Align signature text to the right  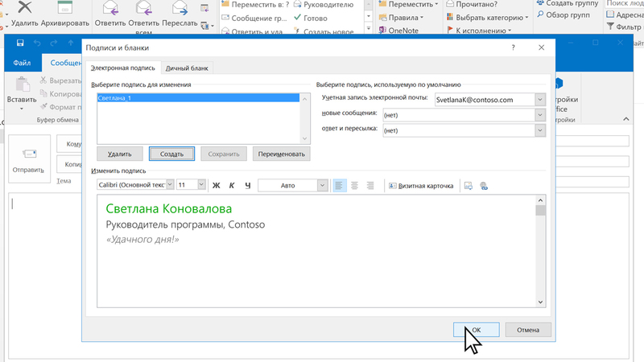pyautogui.click(x=370, y=185)
